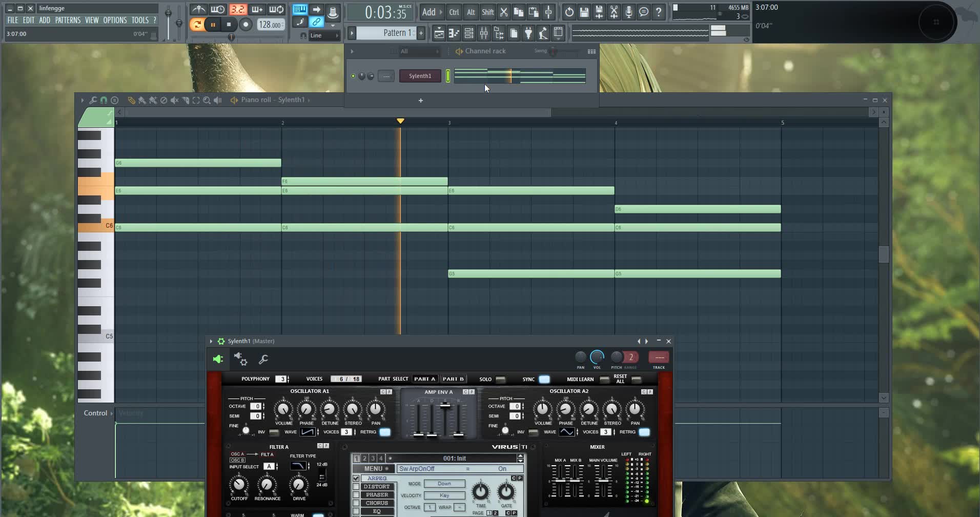Open the snap Line dropdown
The image size is (980, 517).
point(324,35)
